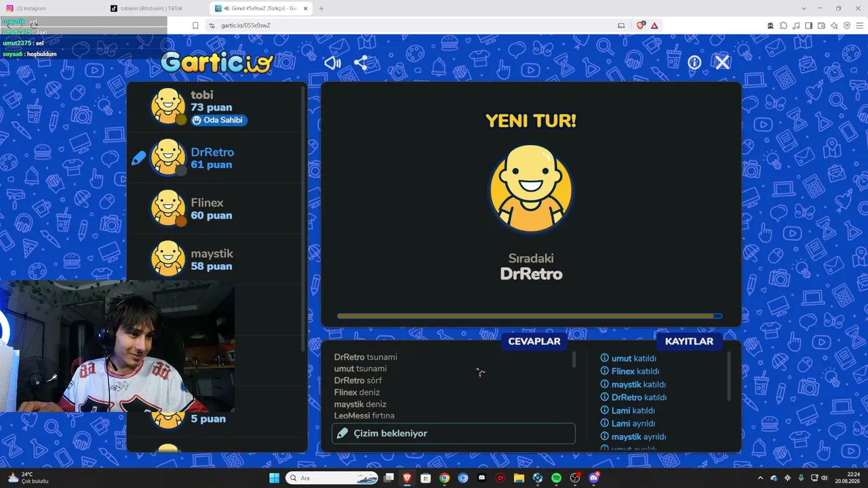868x488 pixels.
Task: Click the '73 puan' score text
Action: [x=212, y=107]
